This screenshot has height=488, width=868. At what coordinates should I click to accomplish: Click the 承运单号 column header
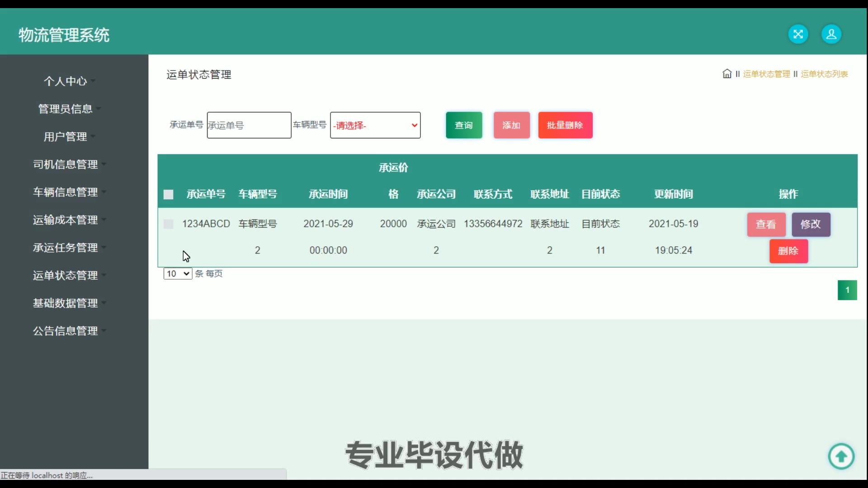point(206,194)
